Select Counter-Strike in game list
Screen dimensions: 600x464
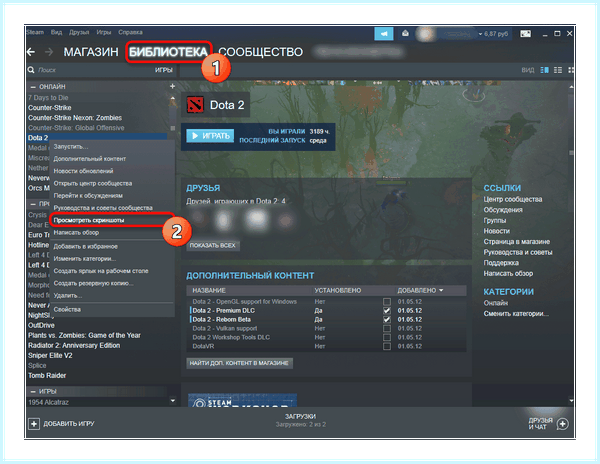[49, 108]
